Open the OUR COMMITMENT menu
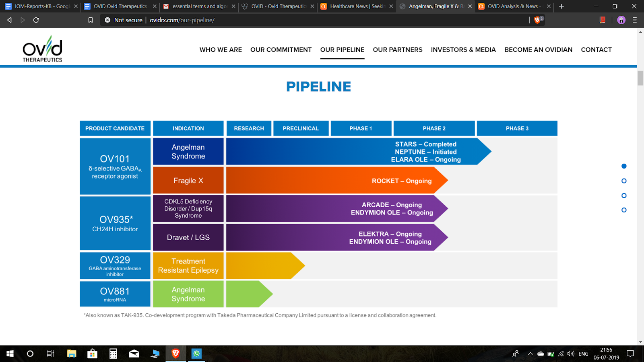Screen dimensions: 644x362 pyautogui.click(x=281, y=50)
